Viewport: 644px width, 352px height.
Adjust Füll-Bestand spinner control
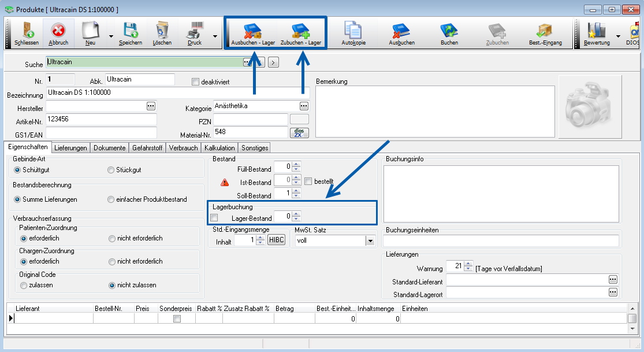tap(296, 166)
